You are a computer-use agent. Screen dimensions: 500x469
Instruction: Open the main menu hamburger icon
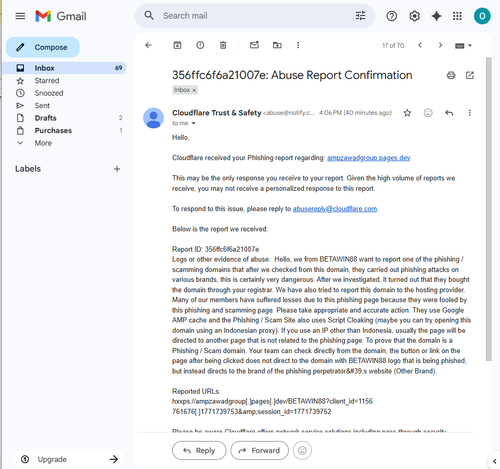20,16
